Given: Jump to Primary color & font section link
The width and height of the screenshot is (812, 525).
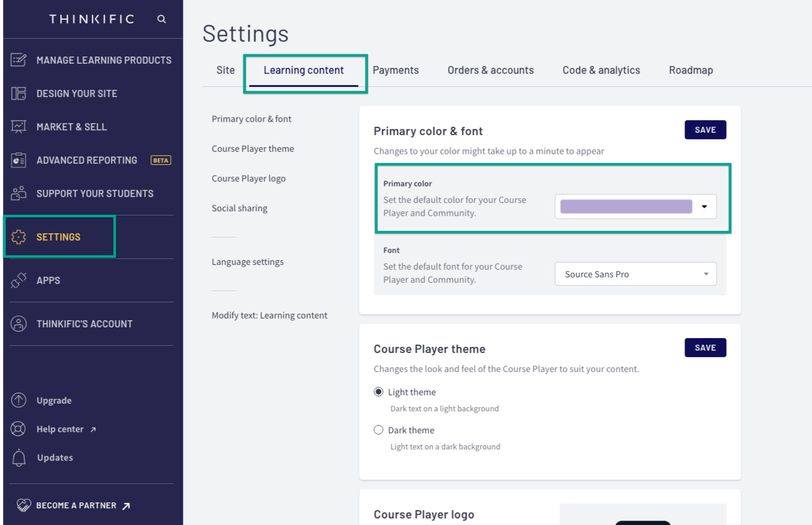Looking at the screenshot, I should [251, 119].
